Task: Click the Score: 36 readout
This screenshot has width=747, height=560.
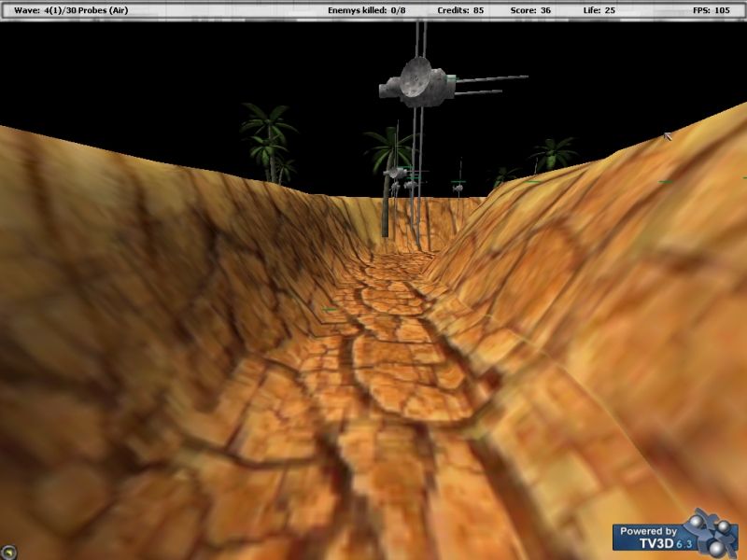Action: (x=530, y=10)
